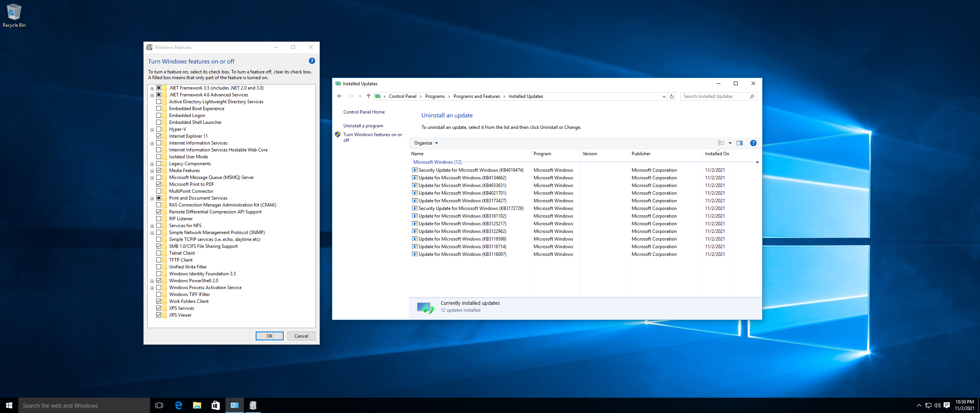Click Cancel in Windows Features
This screenshot has width=980, height=413.
coord(301,336)
